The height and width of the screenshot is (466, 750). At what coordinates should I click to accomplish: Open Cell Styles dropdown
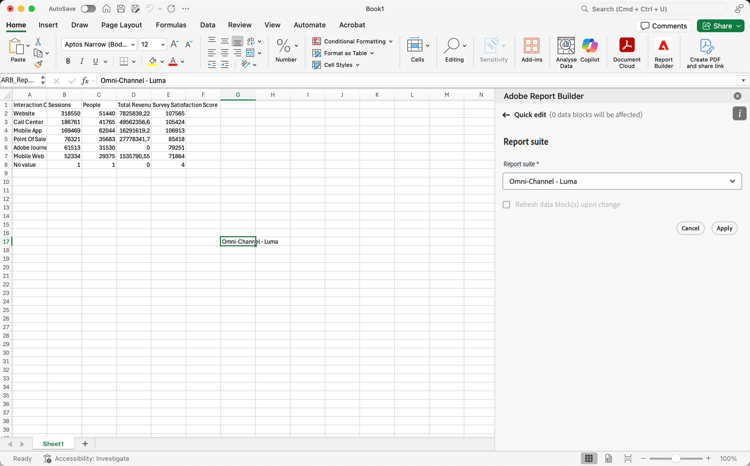(x=336, y=65)
